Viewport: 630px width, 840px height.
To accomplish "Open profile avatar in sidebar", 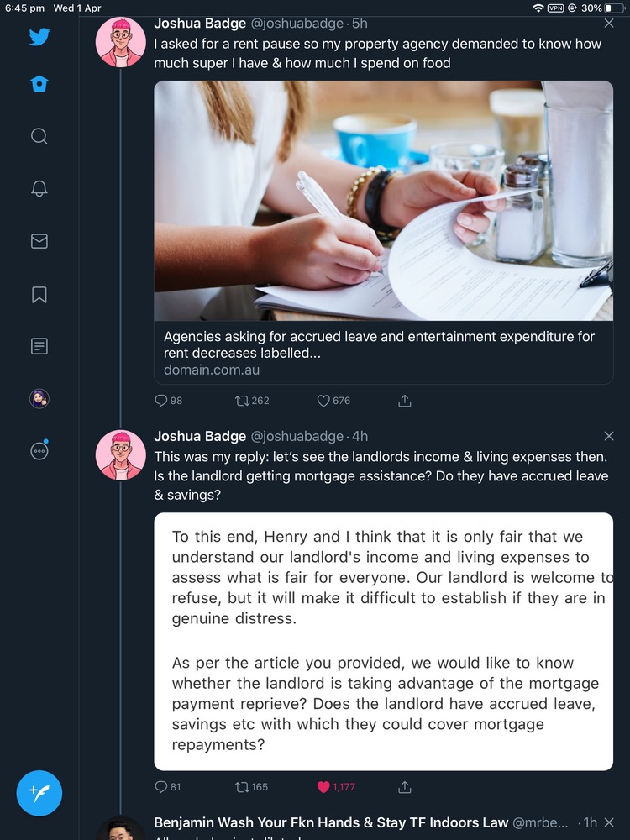I will 39,399.
